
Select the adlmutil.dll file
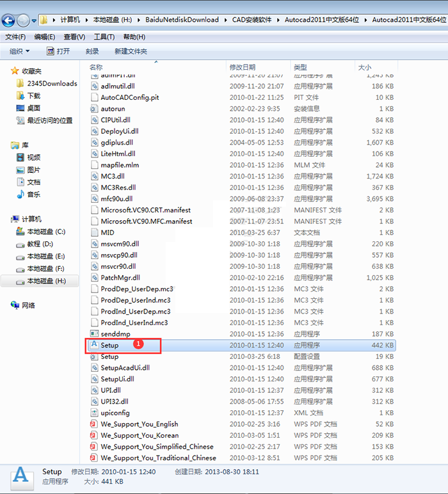coord(113,86)
